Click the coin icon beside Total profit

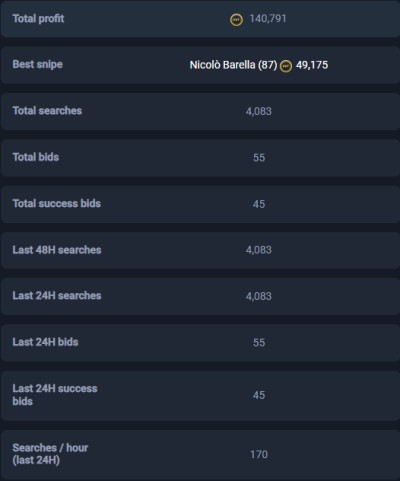tap(237, 20)
